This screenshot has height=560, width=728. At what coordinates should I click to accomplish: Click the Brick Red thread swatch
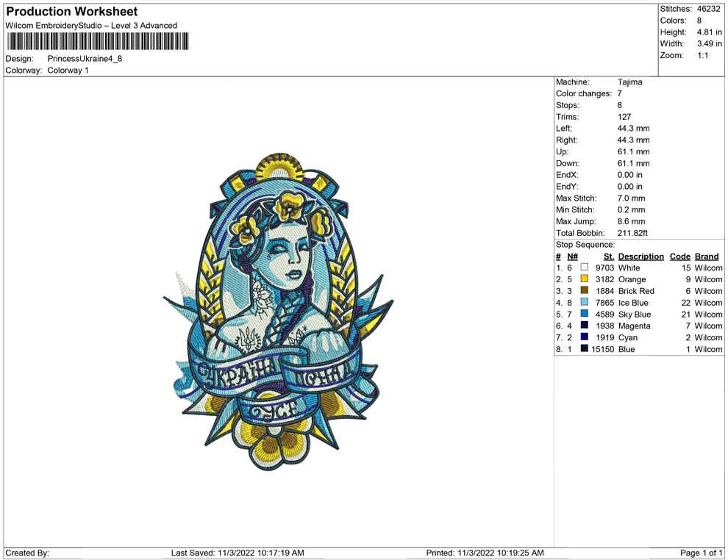tap(585, 291)
